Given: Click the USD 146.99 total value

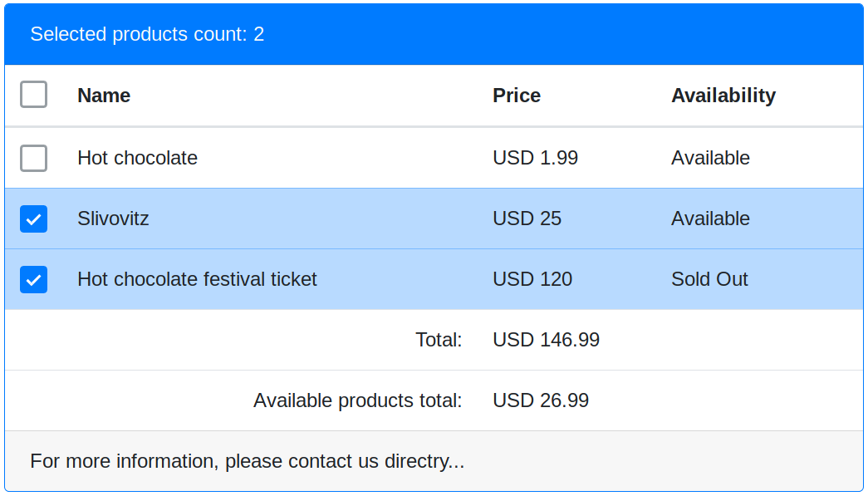Looking at the screenshot, I should click(546, 340).
